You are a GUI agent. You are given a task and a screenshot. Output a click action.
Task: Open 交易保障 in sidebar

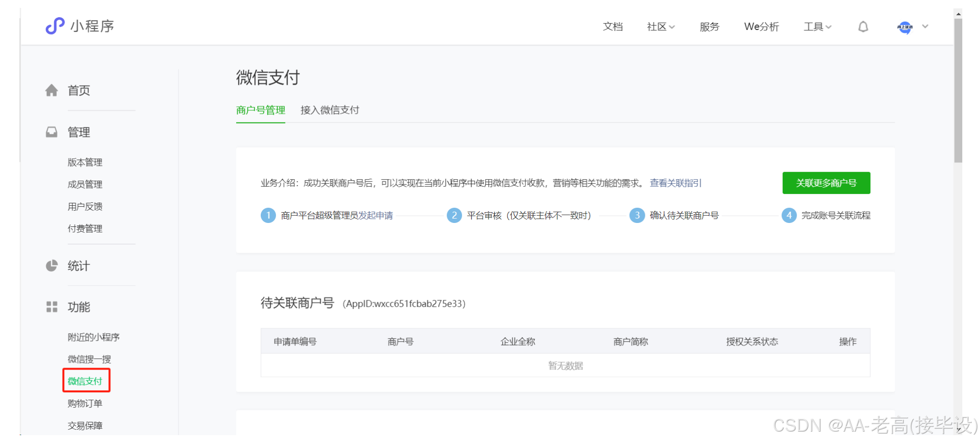[85, 426]
